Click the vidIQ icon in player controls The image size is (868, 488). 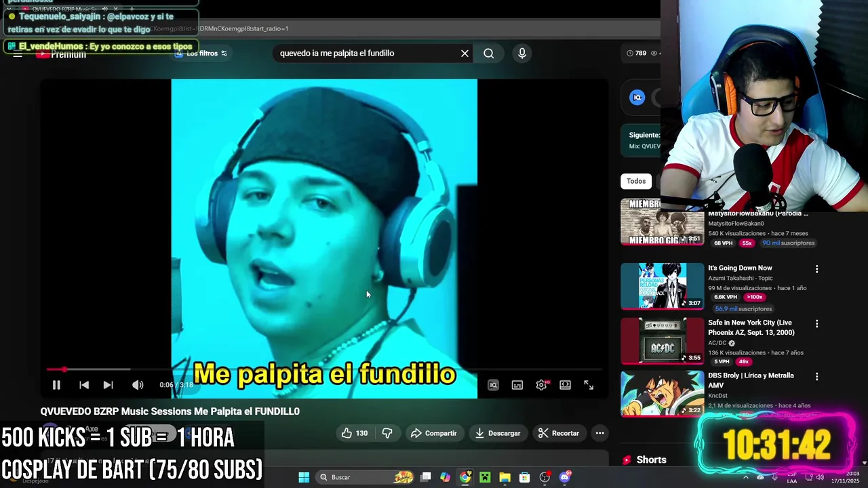click(494, 385)
